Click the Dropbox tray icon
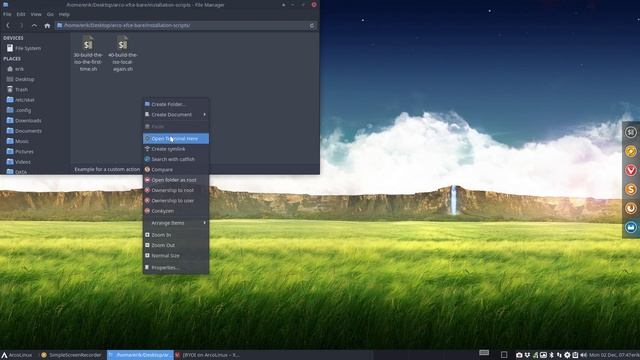Screen dimensions: 640x360 (x=527, y=355)
